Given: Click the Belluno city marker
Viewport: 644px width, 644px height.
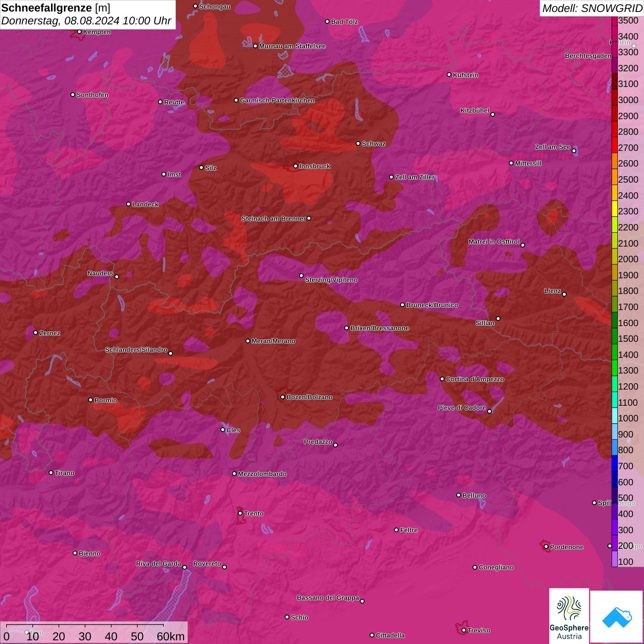Looking at the screenshot, I should (459, 495).
